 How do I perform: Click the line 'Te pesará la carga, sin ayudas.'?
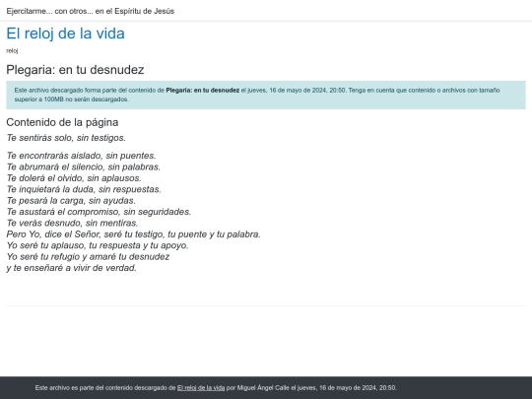click(x=71, y=201)
